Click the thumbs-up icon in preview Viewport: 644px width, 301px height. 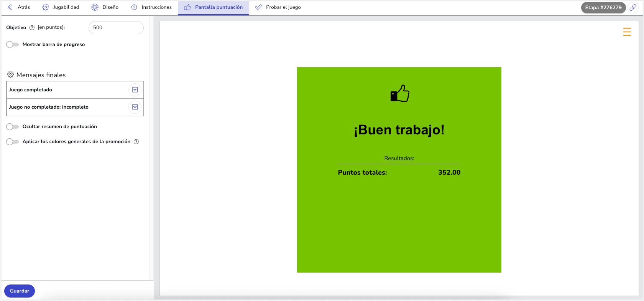pos(400,93)
